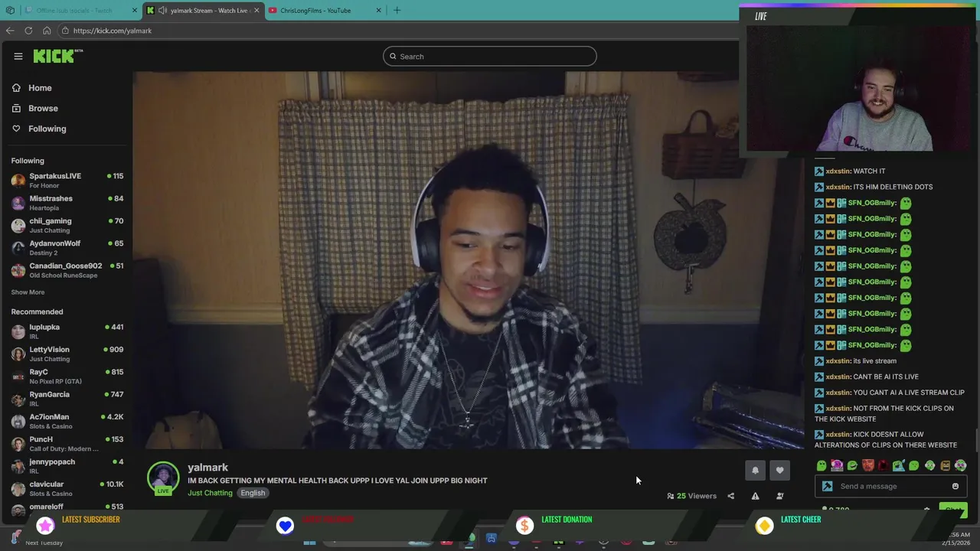Click xdxstin name on CANT BE AI message
Image resolution: width=980 pixels, height=551 pixels.
click(x=838, y=377)
